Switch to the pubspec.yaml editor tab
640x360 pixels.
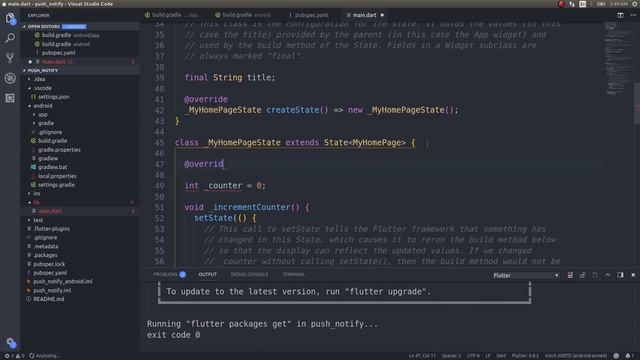[x=309, y=15]
